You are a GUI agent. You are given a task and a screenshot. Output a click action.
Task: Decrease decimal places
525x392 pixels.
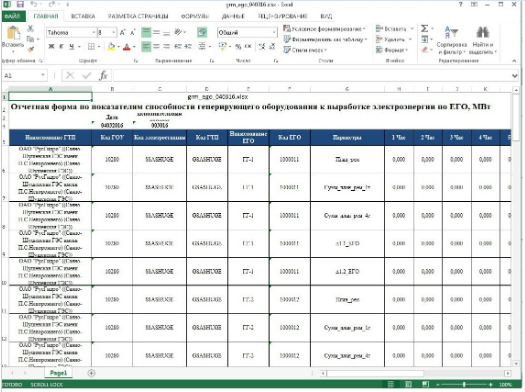pyautogui.click(x=272, y=47)
